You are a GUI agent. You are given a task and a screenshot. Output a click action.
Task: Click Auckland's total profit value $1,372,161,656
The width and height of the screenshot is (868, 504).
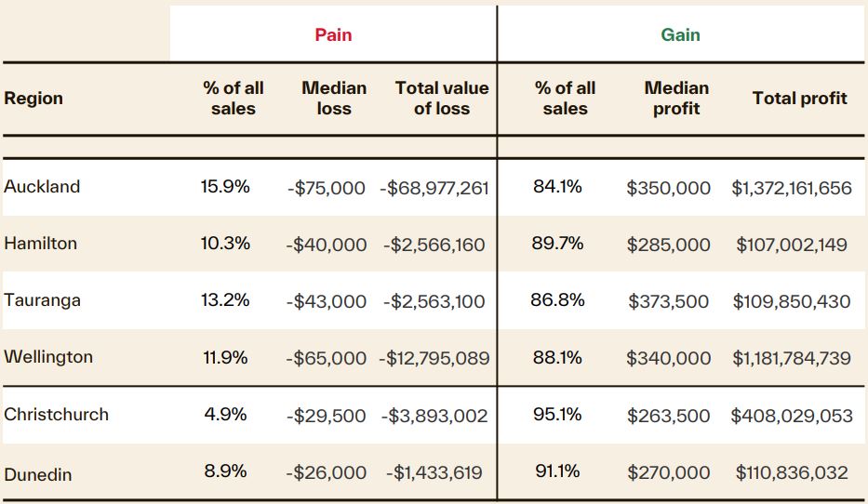coord(792,188)
